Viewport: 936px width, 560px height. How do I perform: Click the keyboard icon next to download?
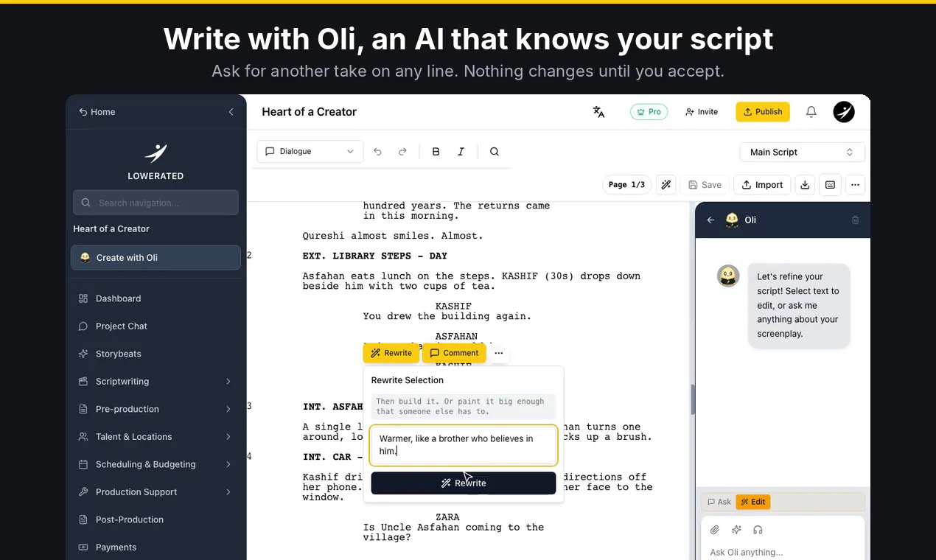tap(830, 185)
